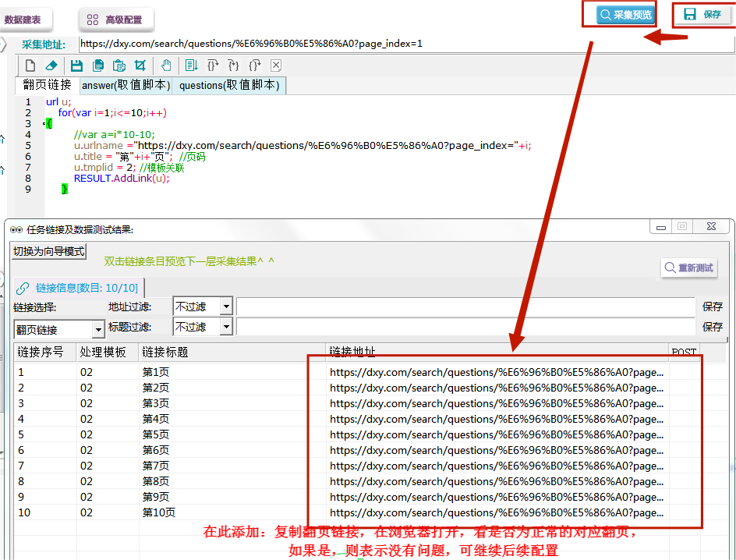This screenshot has width=736, height=560.
Task: Click the 重新测试 button
Action: (689, 268)
